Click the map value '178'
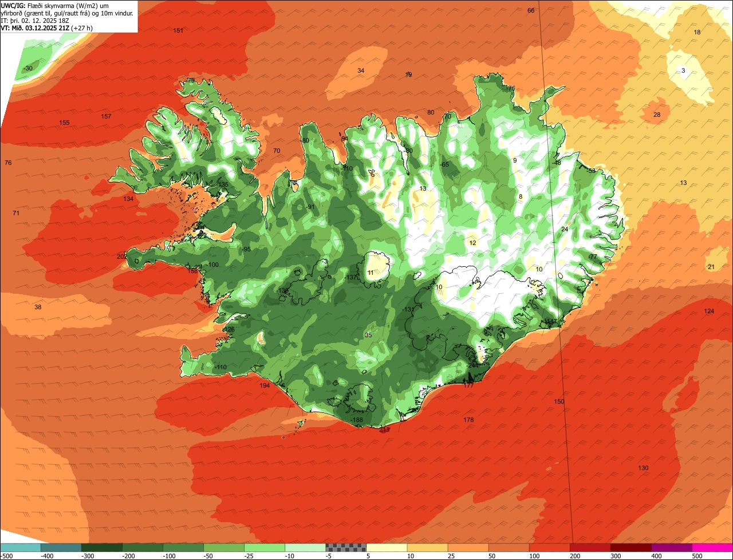The height and width of the screenshot is (560, 733). [x=468, y=420]
